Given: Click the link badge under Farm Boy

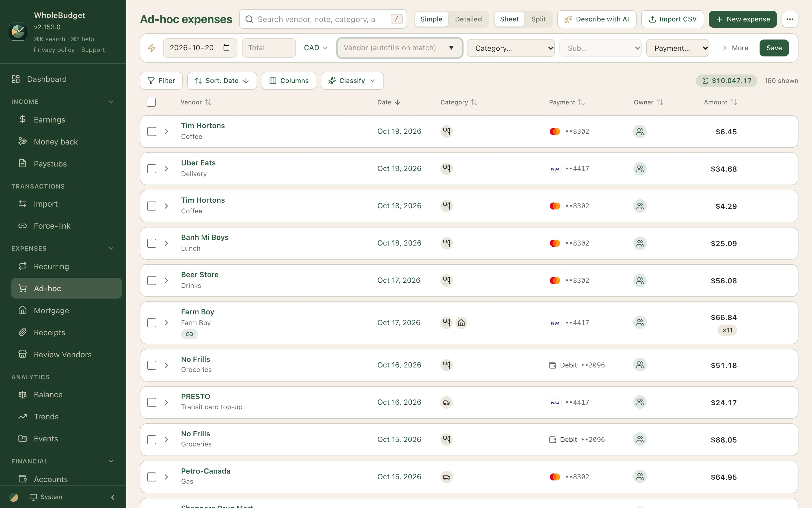Looking at the screenshot, I should pyautogui.click(x=189, y=334).
